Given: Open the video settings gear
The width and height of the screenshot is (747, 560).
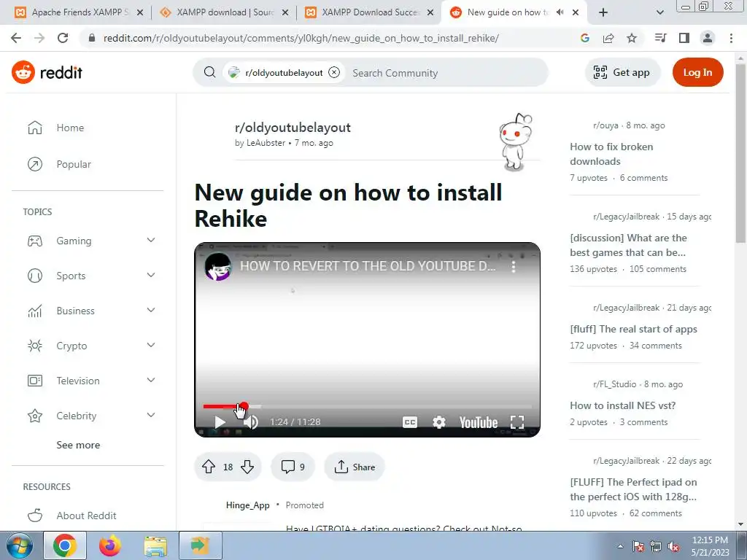Looking at the screenshot, I should (438, 422).
